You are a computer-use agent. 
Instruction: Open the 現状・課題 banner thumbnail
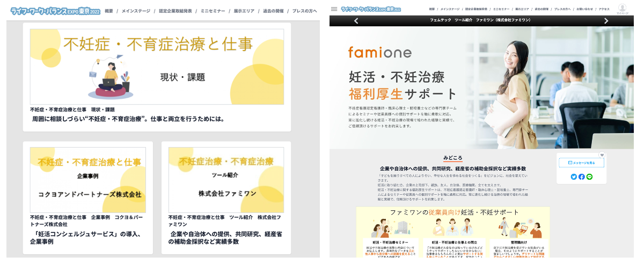pyautogui.click(x=157, y=67)
